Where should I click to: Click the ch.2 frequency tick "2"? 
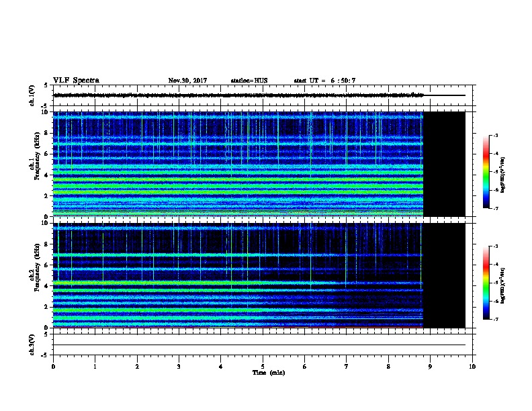(x=46, y=307)
